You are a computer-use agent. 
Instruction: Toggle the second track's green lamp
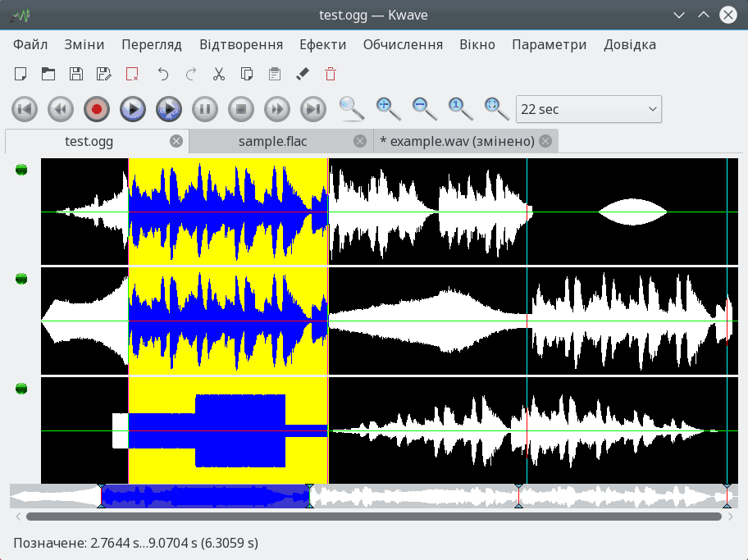point(21,279)
